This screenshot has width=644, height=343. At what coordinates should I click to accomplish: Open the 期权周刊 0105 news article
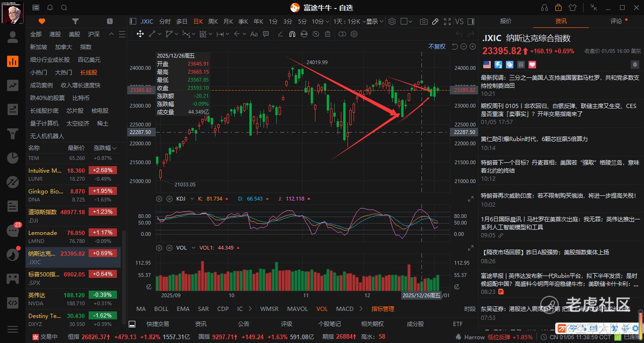click(559, 110)
